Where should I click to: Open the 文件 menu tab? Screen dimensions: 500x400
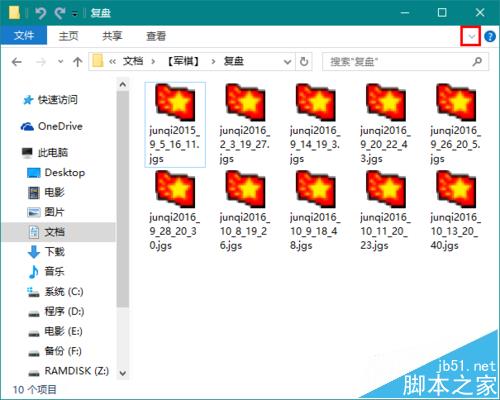coord(24,35)
